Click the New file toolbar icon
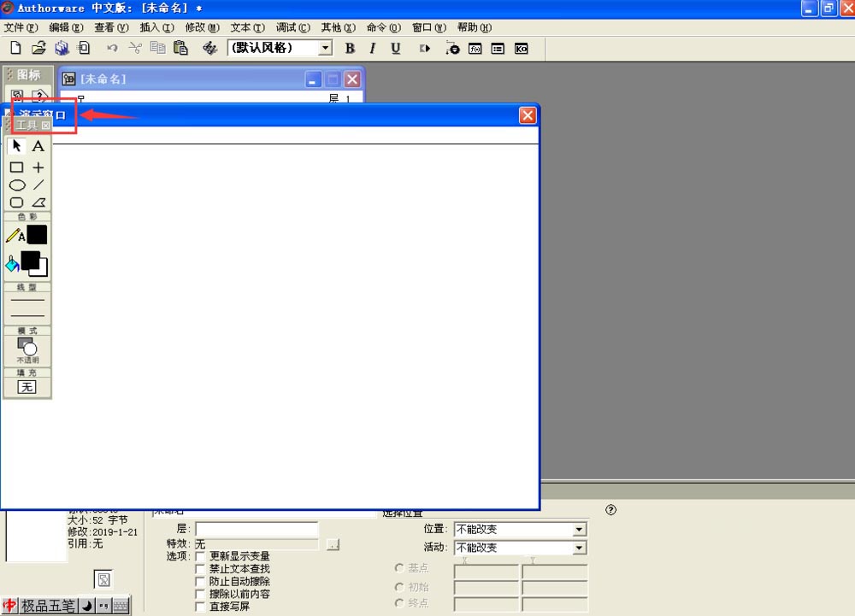 coord(15,48)
